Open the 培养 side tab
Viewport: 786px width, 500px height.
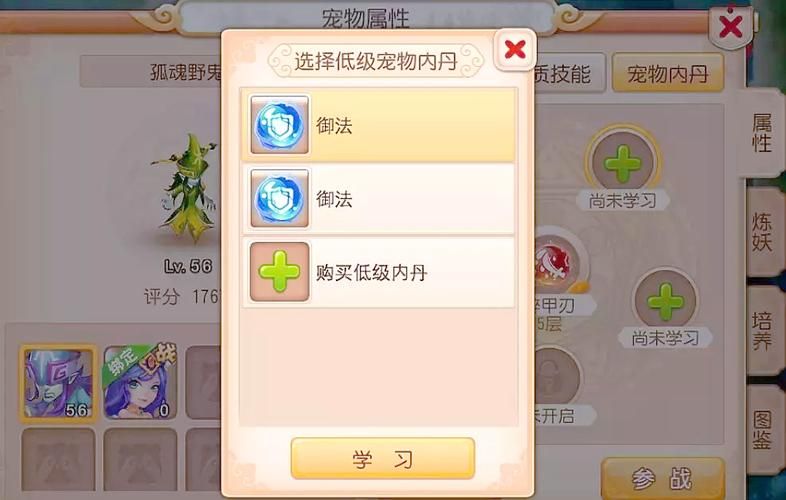point(762,330)
